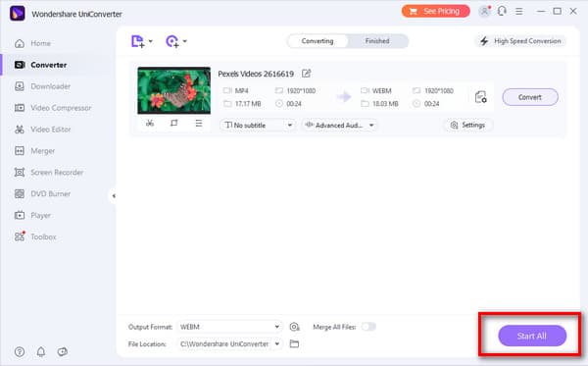This screenshot has width=588, height=366.
Task: Open the notifications bell icon
Action: [41, 351]
